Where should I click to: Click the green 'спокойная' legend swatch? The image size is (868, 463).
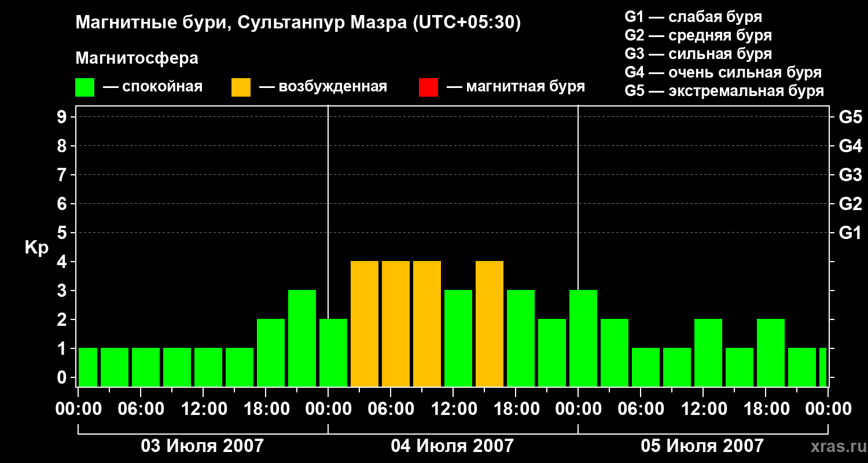(x=85, y=87)
